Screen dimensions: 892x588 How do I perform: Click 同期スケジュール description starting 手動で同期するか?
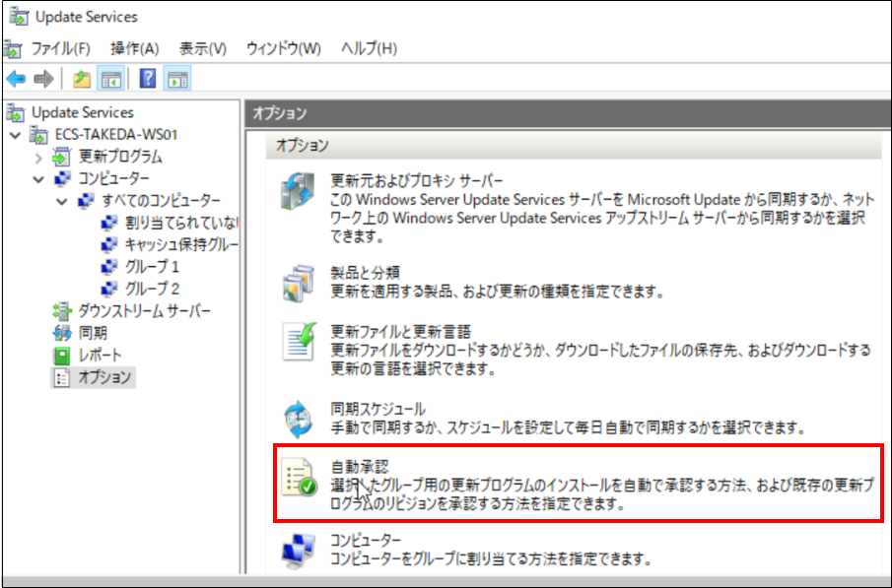568,427
